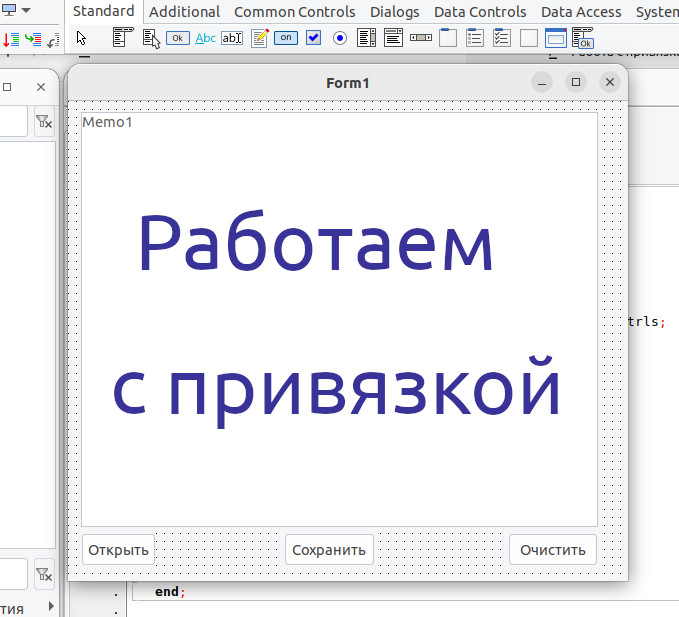Select the TListBox component icon
This screenshot has height=617, width=679.
[x=367, y=38]
